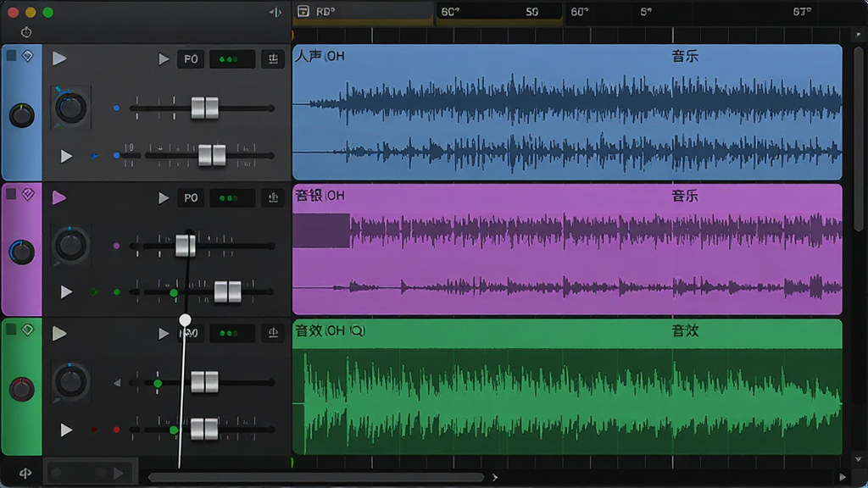Click the split-view icon in the top bar

tap(275, 12)
